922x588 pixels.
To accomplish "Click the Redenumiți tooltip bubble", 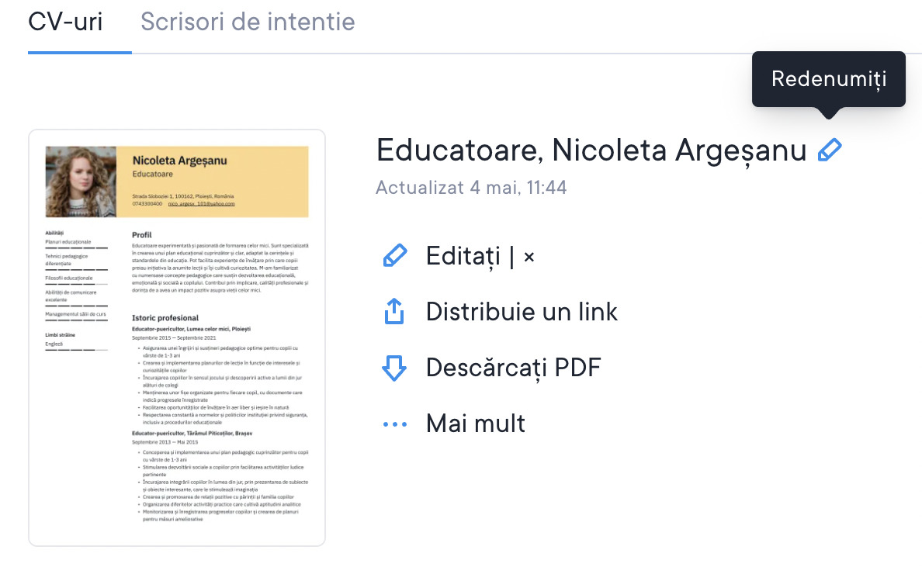I will [x=828, y=78].
